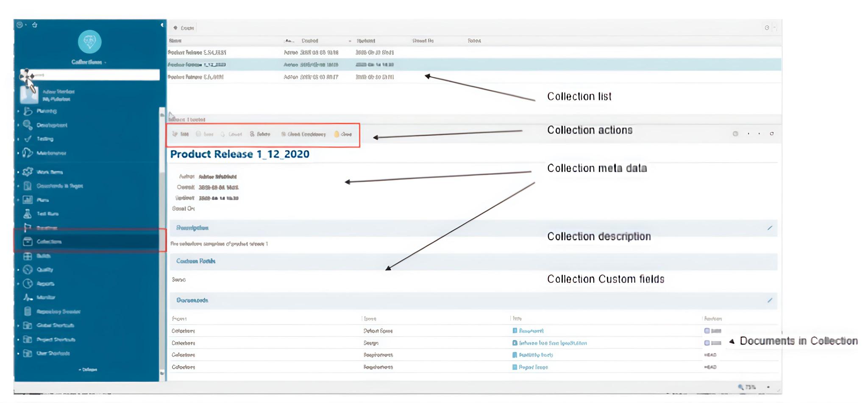Click the user avatar picture
Screen dimensions: 868x403
29,95
